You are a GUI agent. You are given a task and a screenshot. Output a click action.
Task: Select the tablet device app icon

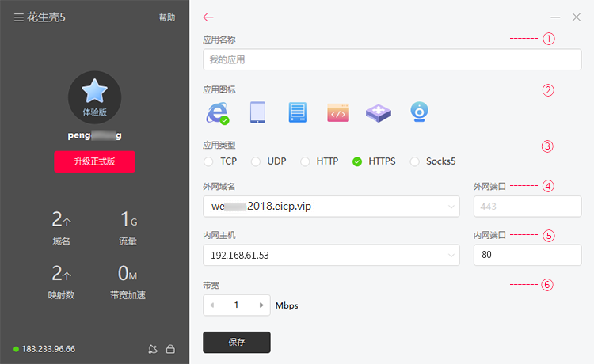pyautogui.click(x=258, y=112)
